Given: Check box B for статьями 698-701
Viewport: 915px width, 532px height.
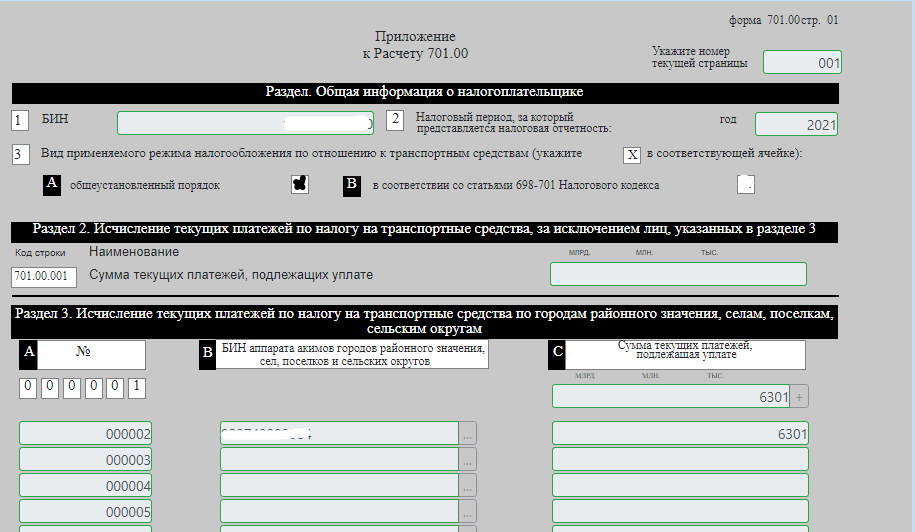Looking at the screenshot, I should pyautogui.click(x=744, y=184).
